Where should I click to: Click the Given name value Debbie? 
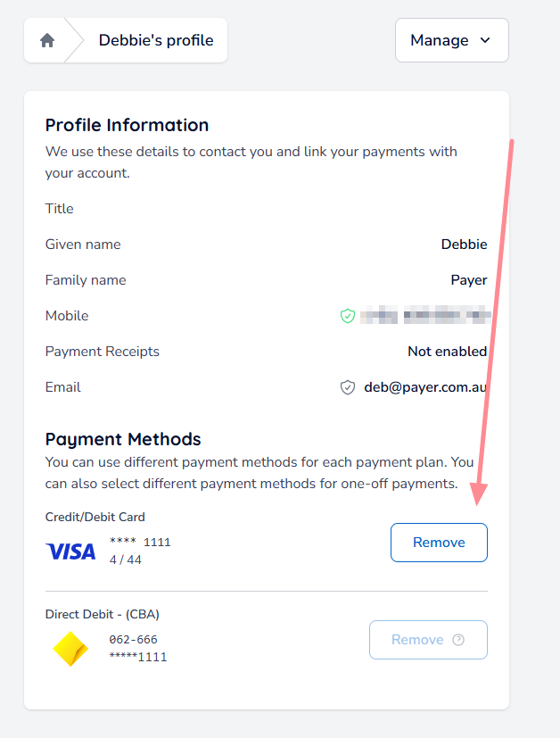click(x=464, y=245)
